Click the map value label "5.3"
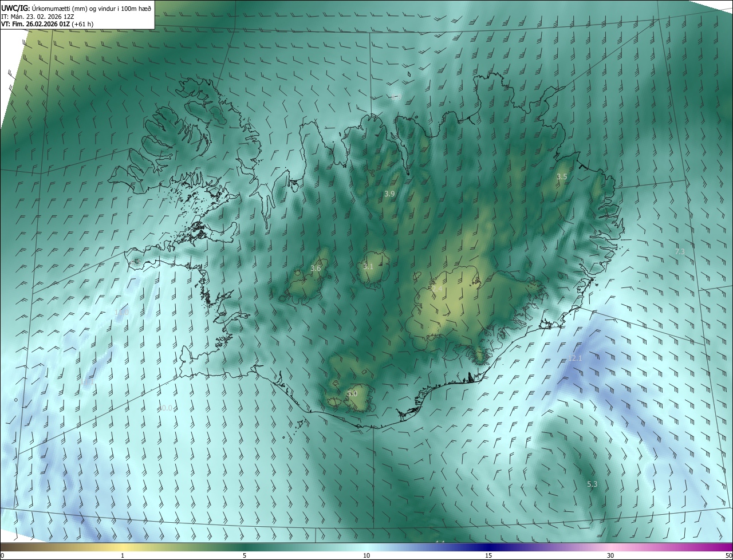The image size is (733, 560). click(592, 484)
